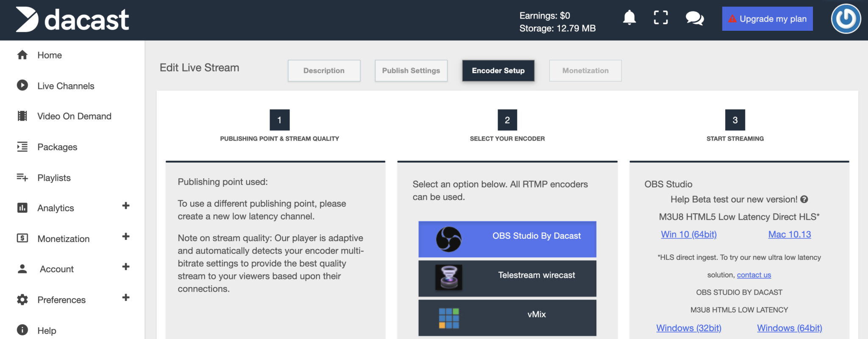Click the Live Channels play icon

22,85
